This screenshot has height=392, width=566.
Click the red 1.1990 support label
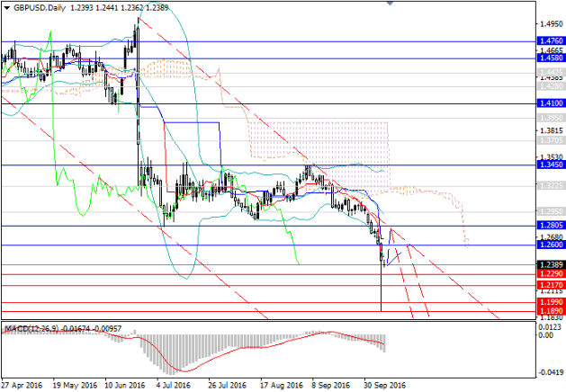[x=549, y=303]
